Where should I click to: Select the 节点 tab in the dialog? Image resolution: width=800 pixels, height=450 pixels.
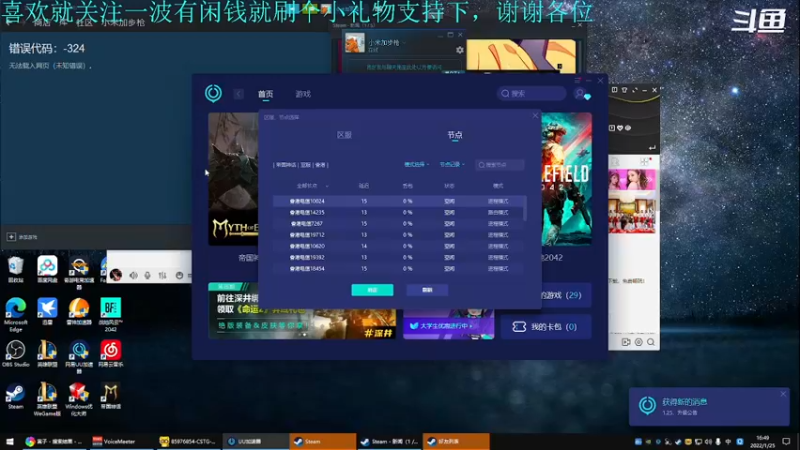coord(455,135)
